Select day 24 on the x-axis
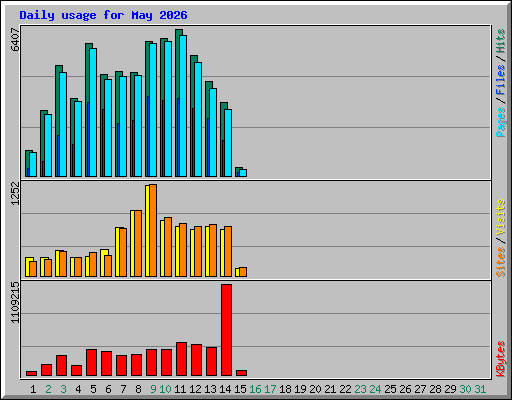The width and height of the screenshot is (512, 400). (x=375, y=389)
